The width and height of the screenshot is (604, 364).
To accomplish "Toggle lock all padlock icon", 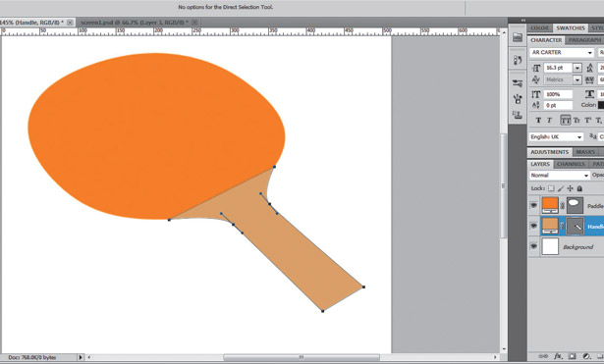I will [579, 188].
